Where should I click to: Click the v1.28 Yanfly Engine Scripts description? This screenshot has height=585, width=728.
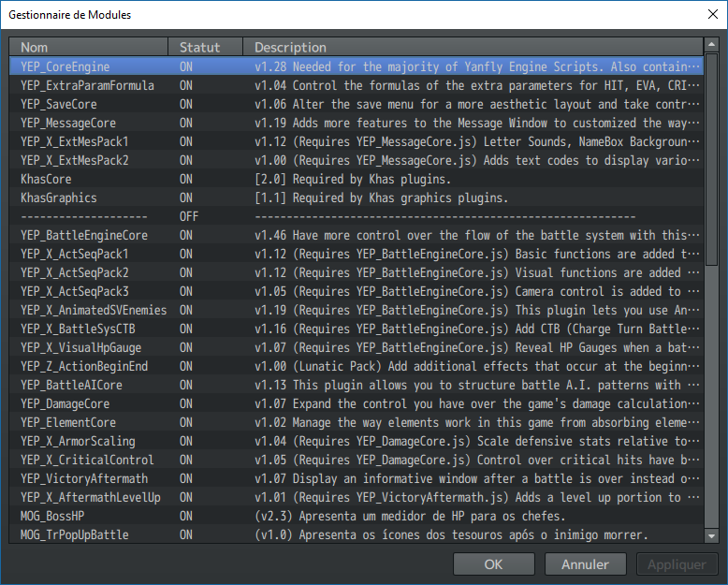(477, 66)
